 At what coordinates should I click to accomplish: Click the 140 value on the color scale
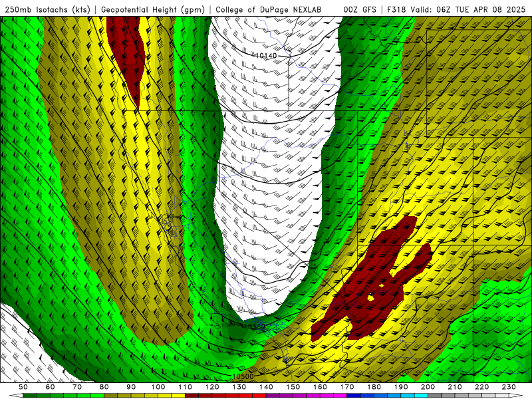[266, 387]
